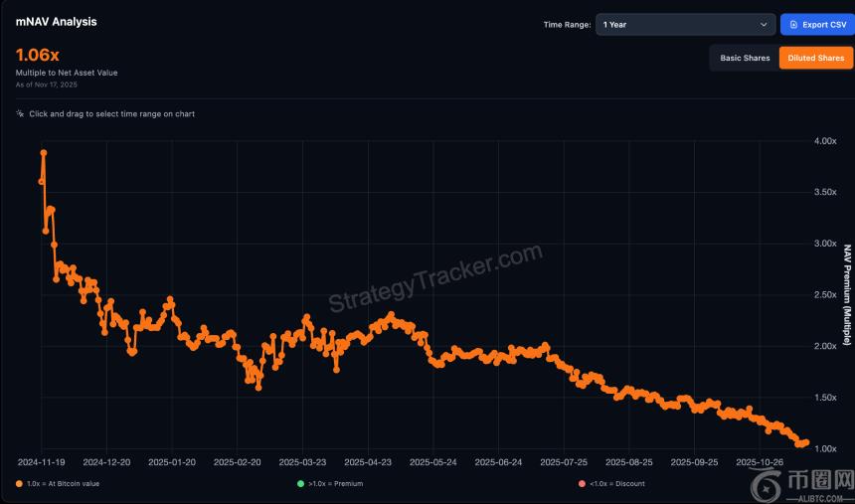This screenshot has width=855, height=504.
Task: Click the 1.06x multiple value
Action: 39,57
